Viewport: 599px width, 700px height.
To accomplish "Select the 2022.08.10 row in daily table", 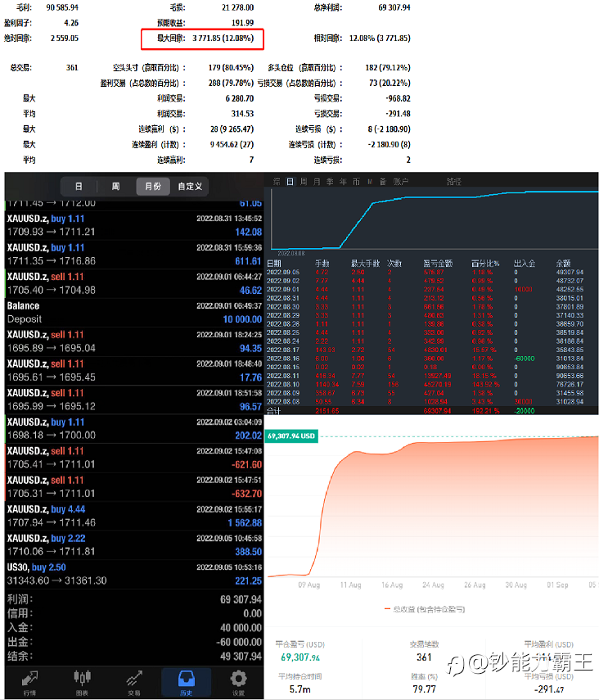I will tap(425, 384).
